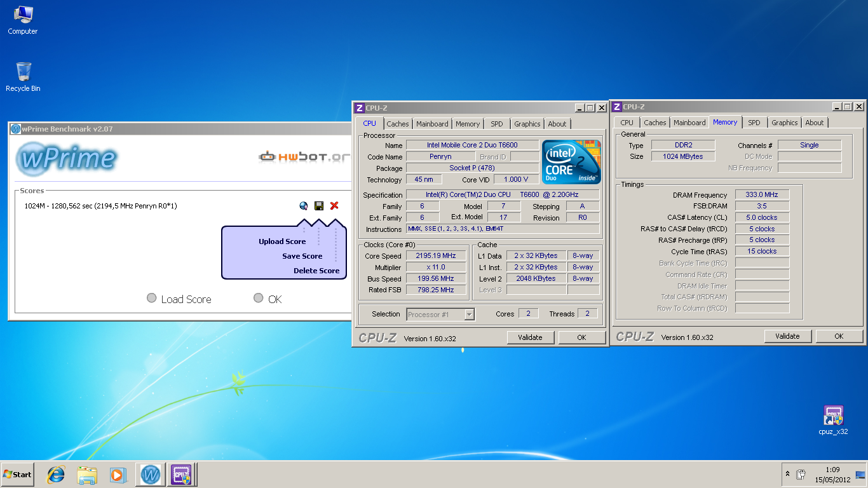Switch to Memory tab in left CPU-Z window

coord(468,124)
